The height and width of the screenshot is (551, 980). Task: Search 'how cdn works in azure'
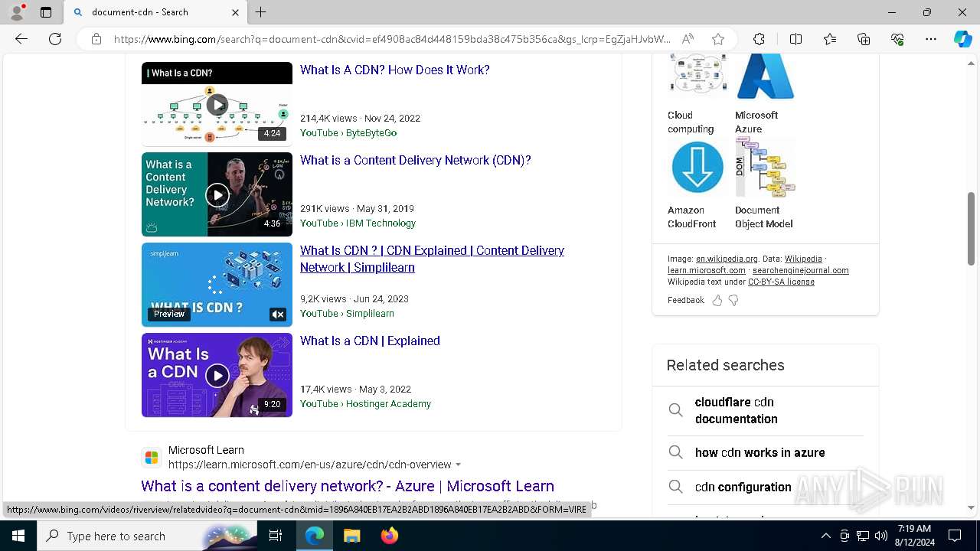pyautogui.click(x=766, y=452)
